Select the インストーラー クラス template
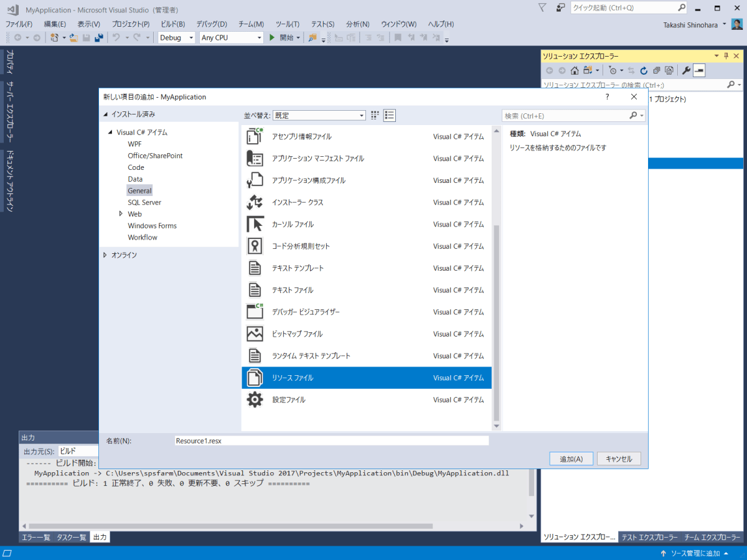The height and width of the screenshot is (560, 747). (x=367, y=202)
